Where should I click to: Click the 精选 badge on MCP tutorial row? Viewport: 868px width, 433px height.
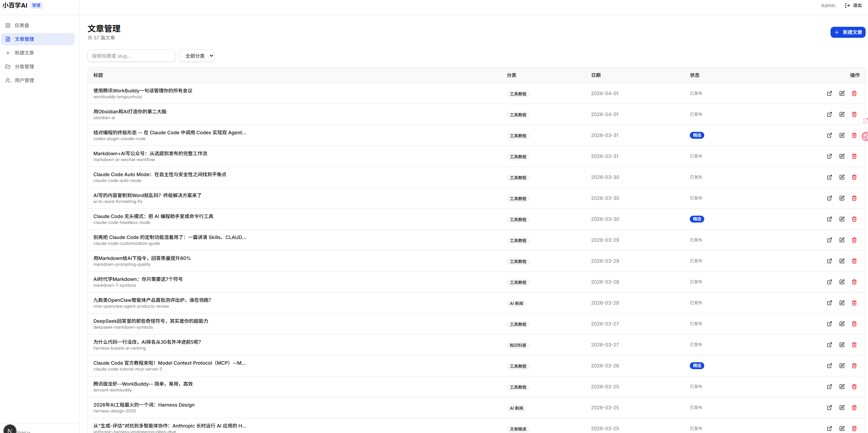tap(697, 366)
